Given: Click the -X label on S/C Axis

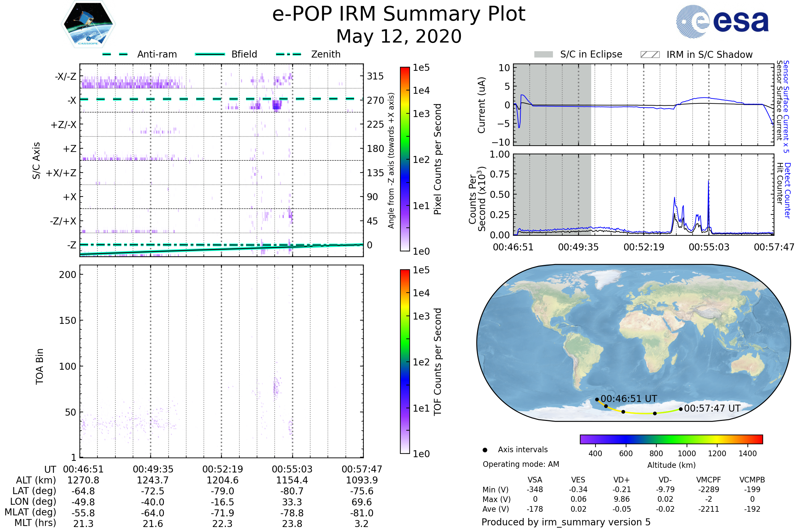Looking at the screenshot, I should click(x=71, y=100).
